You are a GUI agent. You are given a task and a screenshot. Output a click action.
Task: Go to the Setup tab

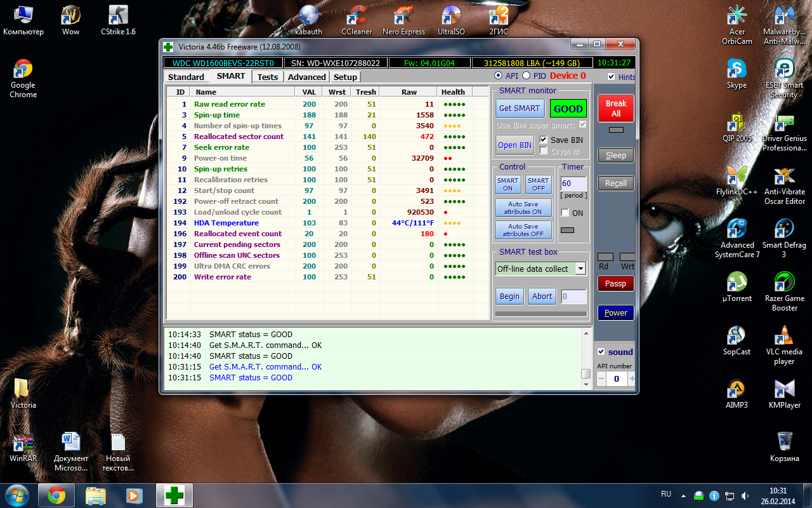point(345,77)
